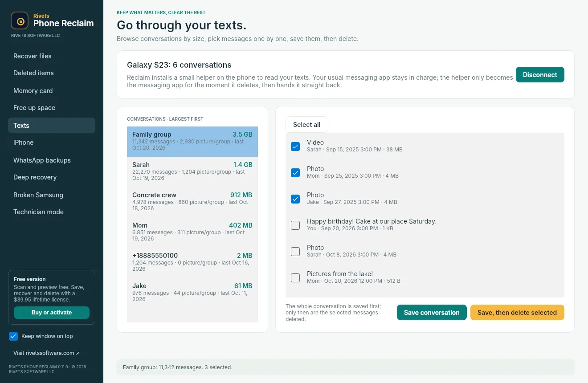Select the Photo from Sarah Oct 8 checkbox
This screenshot has height=383, width=588.
[x=295, y=252]
